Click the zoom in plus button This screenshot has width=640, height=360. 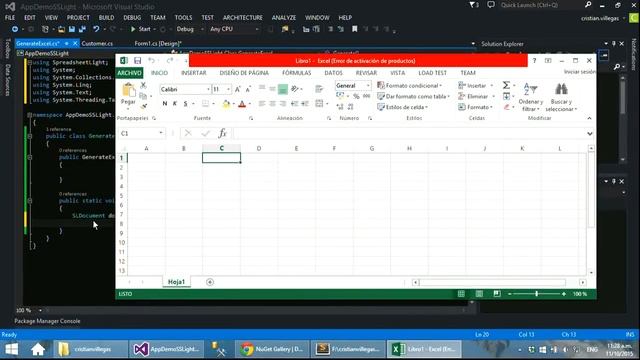pyautogui.click(x=564, y=294)
